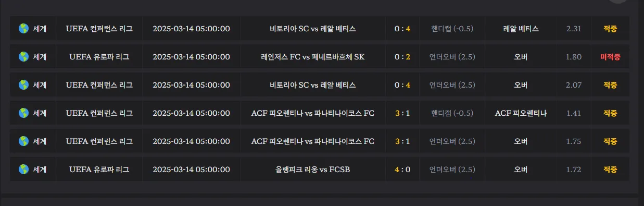Select the ACF 피오렌티나 pick cell

521,113
